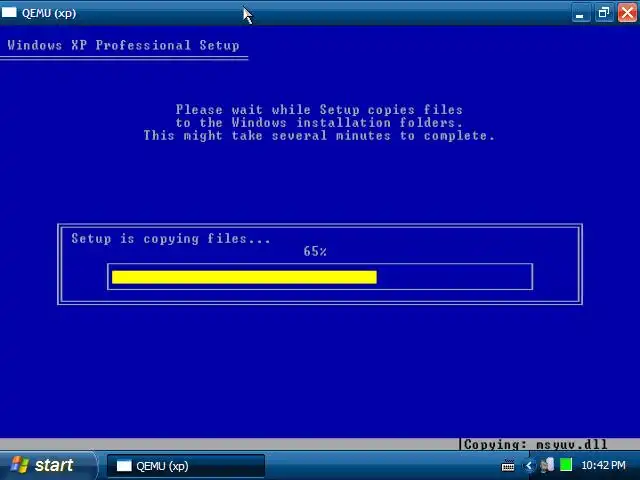
Task: Restore down the QEMU (xp) window
Action: (x=604, y=13)
